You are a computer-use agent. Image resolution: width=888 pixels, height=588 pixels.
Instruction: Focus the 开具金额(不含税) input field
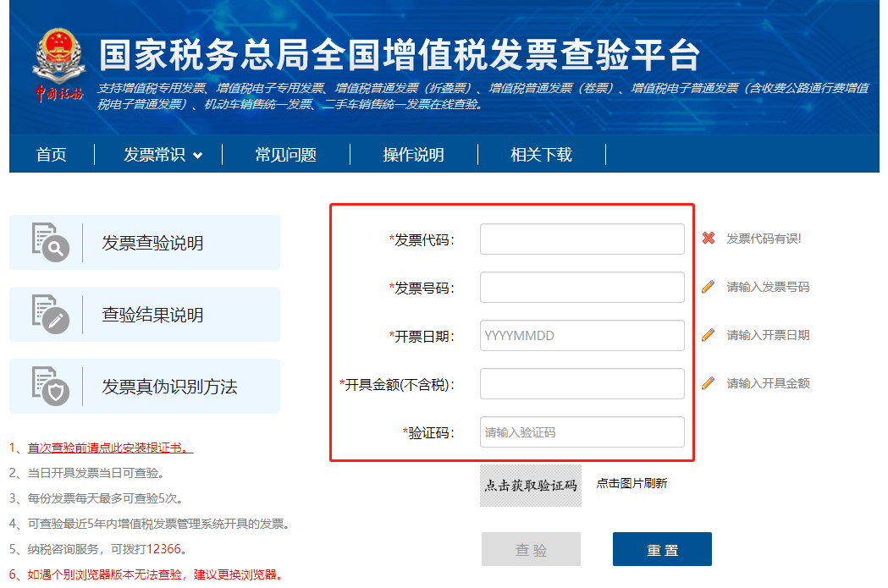point(582,384)
